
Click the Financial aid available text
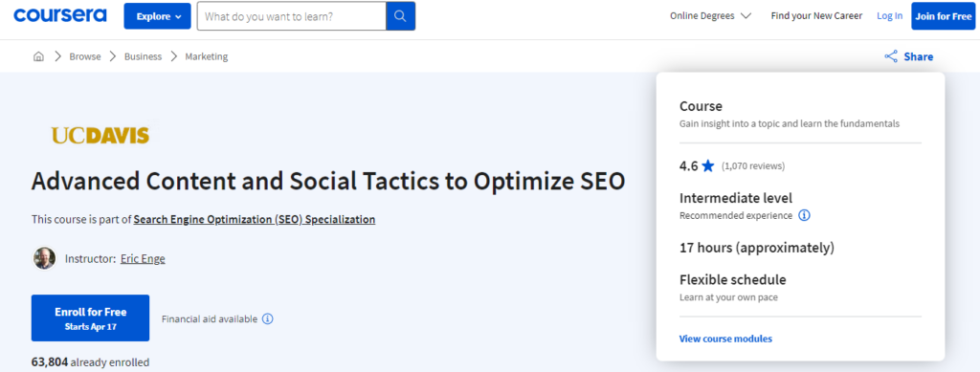point(210,319)
